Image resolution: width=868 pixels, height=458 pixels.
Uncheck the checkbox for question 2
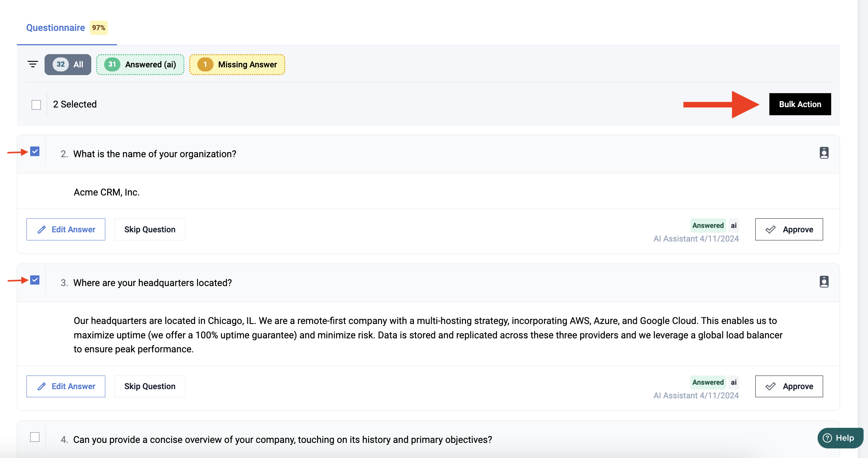click(x=35, y=152)
